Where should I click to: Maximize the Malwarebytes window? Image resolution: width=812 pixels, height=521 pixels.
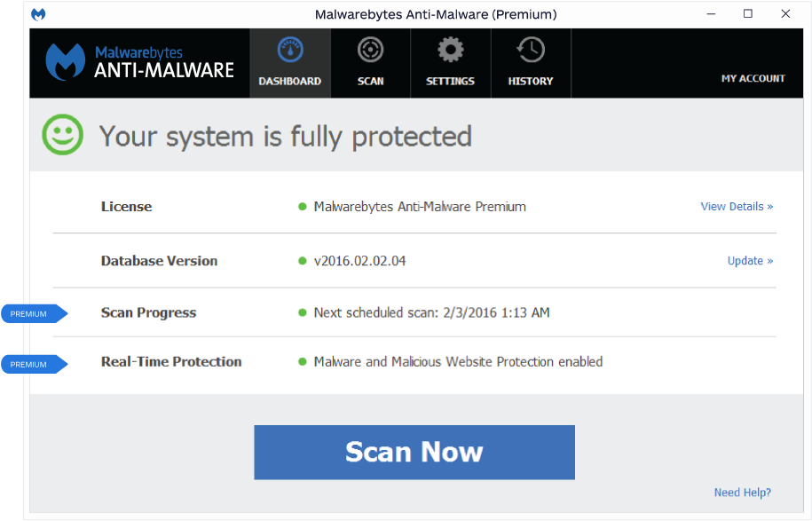[x=748, y=14]
